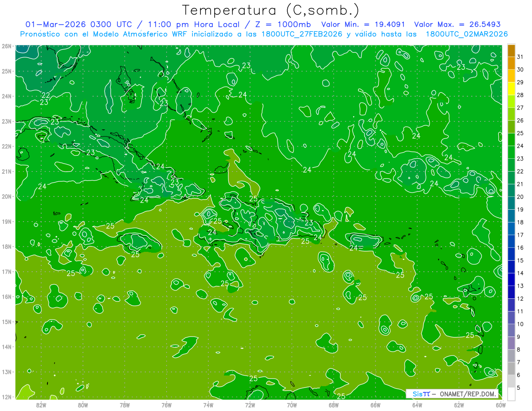Click the title 'Temperatura (C,somb.)'
This screenshot has height=411, width=532.
tap(270, 10)
